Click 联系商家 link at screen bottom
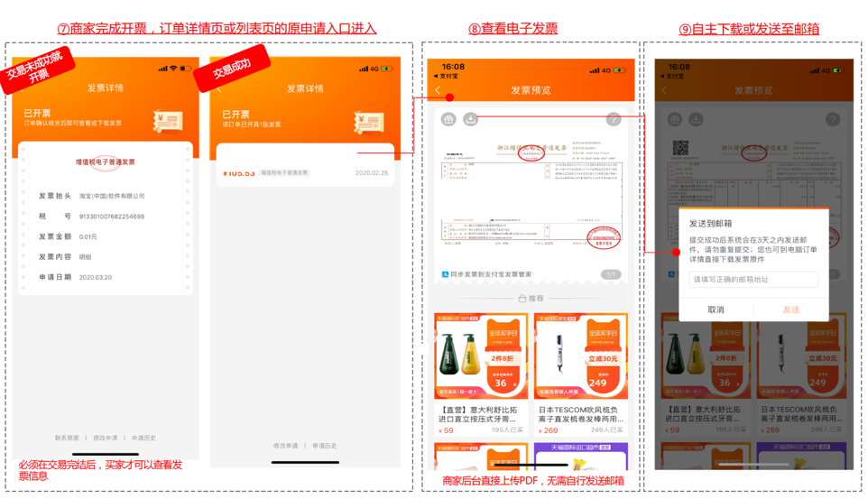Screen dimensions: 868x499 point(67,438)
